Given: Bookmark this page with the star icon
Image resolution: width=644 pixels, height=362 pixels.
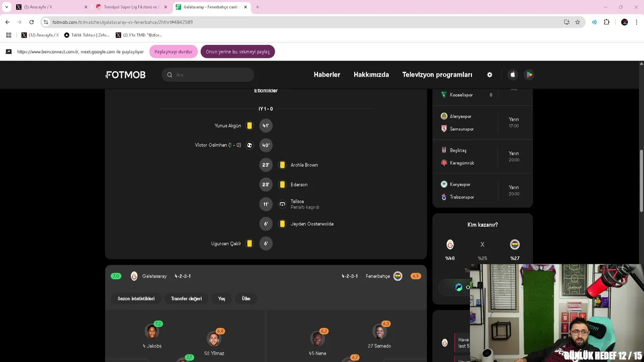Looking at the screenshot, I should pyautogui.click(x=578, y=22).
